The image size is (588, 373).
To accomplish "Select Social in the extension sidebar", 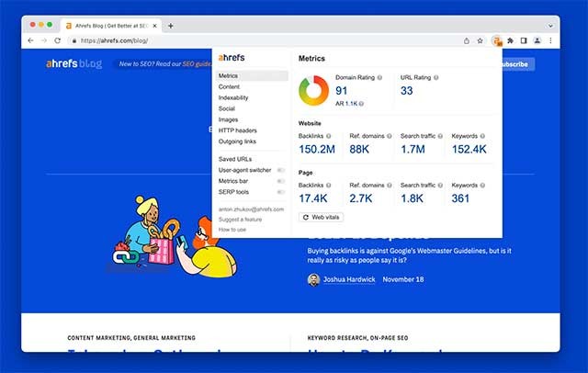I will [x=227, y=108].
